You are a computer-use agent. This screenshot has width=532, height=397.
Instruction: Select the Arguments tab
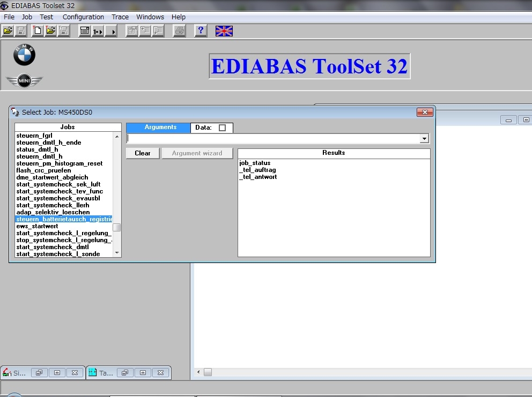click(158, 128)
